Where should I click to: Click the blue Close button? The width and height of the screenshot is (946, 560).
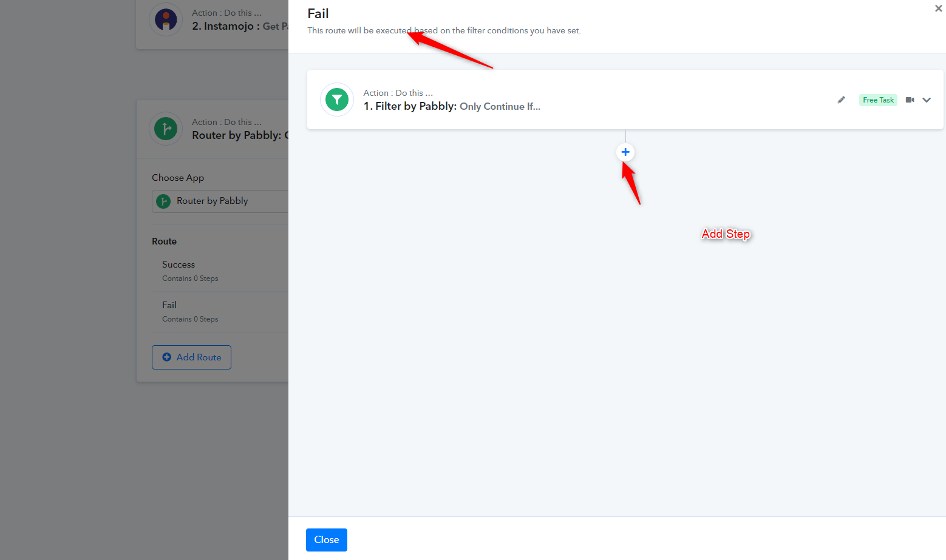point(327,540)
